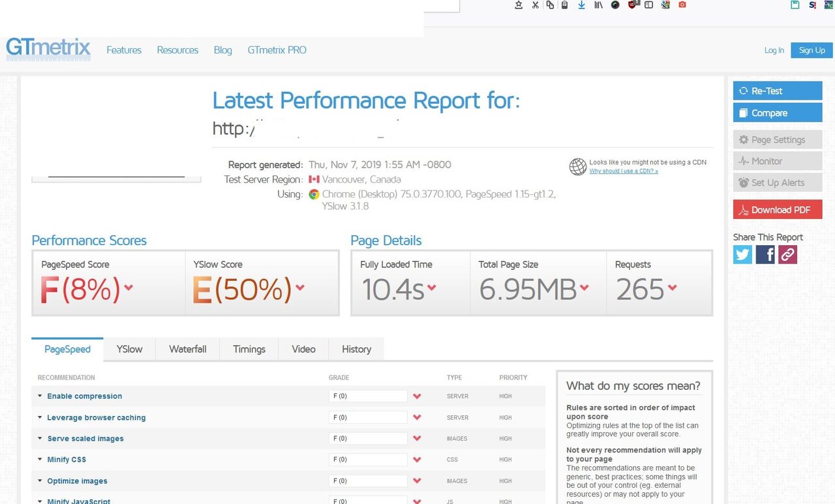Click the cut scissors icon in browser toolbar

coord(536,5)
